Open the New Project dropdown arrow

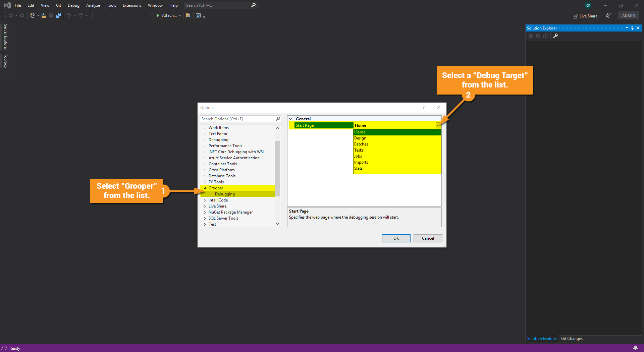click(38, 15)
